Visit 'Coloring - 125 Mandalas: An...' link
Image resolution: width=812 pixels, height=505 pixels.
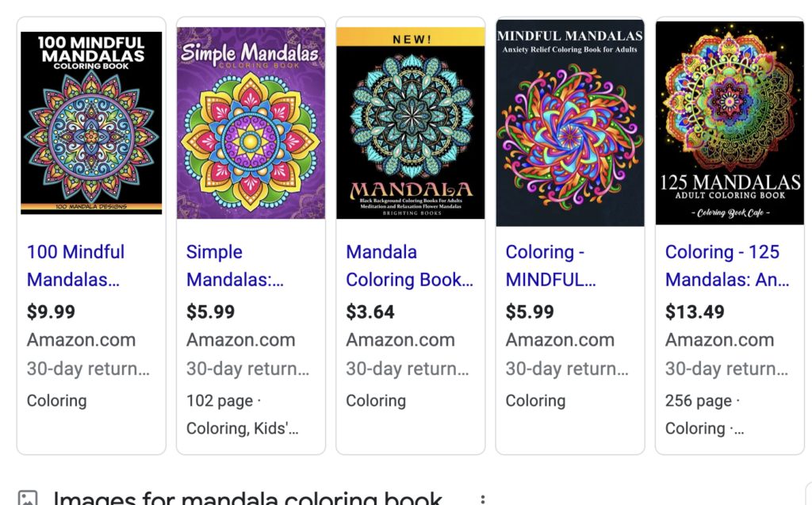(726, 266)
